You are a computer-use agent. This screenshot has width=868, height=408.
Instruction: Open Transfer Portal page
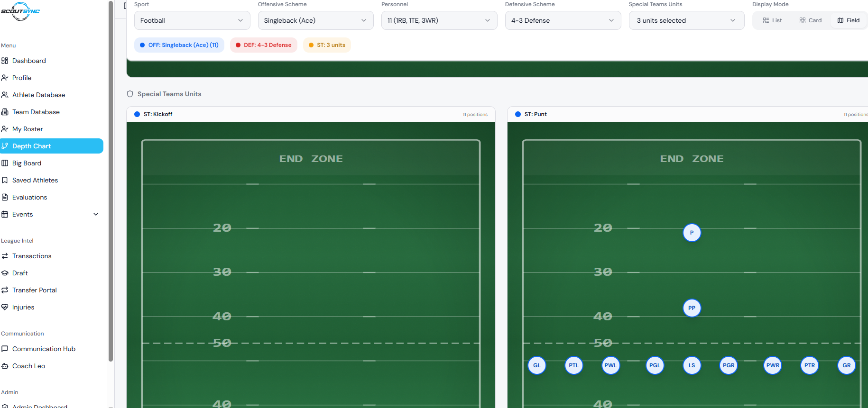tap(52, 290)
